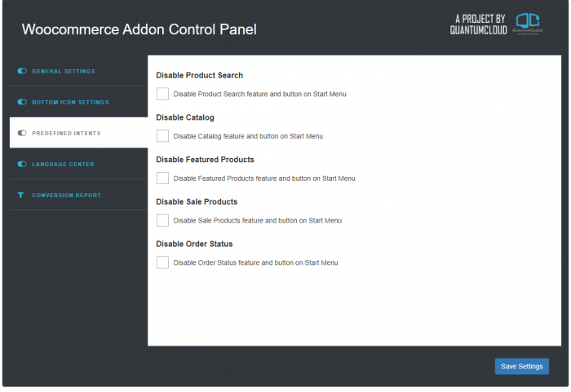Switch to Bottom Icon Settings tab

click(x=70, y=102)
